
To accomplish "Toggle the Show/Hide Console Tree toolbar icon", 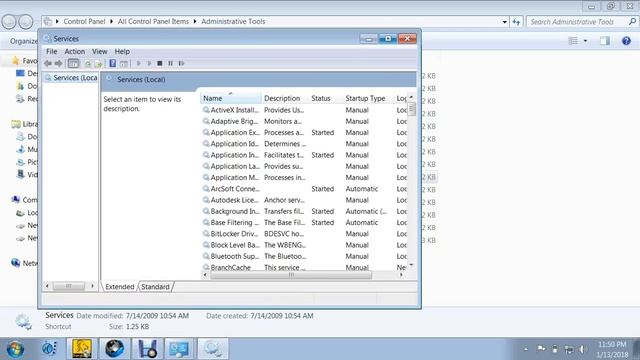I will pyautogui.click(x=73, y=63).
